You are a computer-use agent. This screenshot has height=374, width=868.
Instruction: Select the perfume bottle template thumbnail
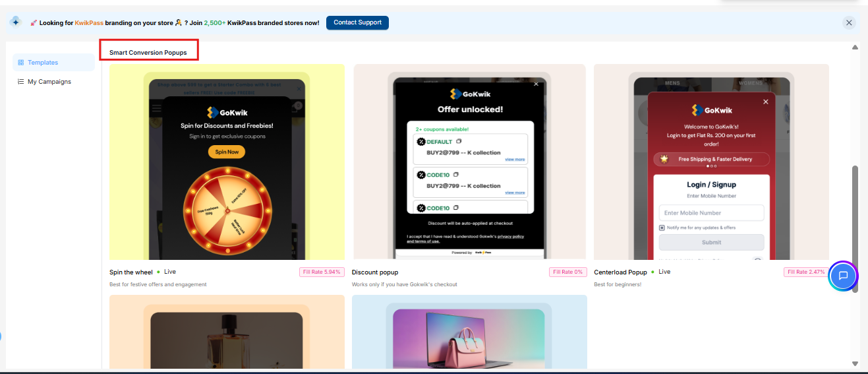tap(227, 332)
